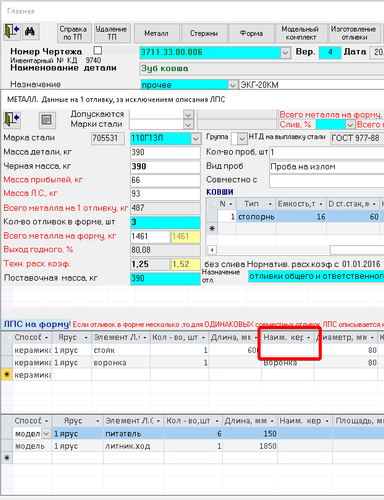This screenshot has height=500, width=384.
Task: Click the yellow 1,52 coefficient field
Action: [x=186, y=264]
